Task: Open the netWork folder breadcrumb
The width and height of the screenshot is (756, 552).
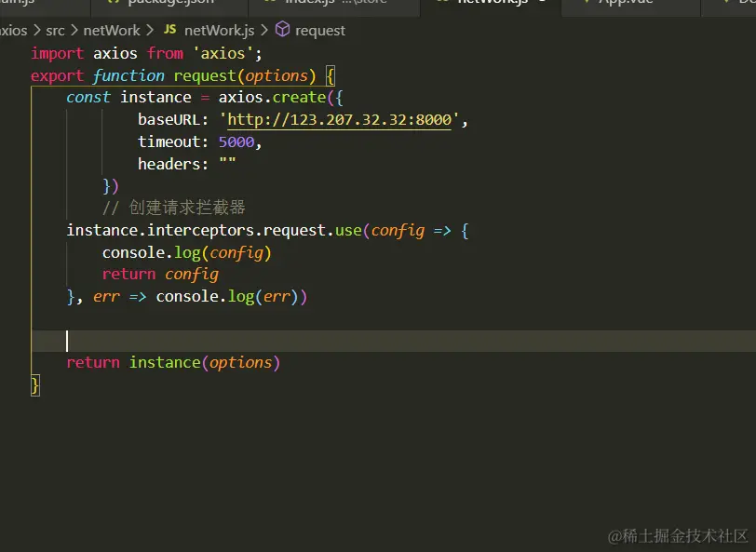Action: (x=112, y=31)
